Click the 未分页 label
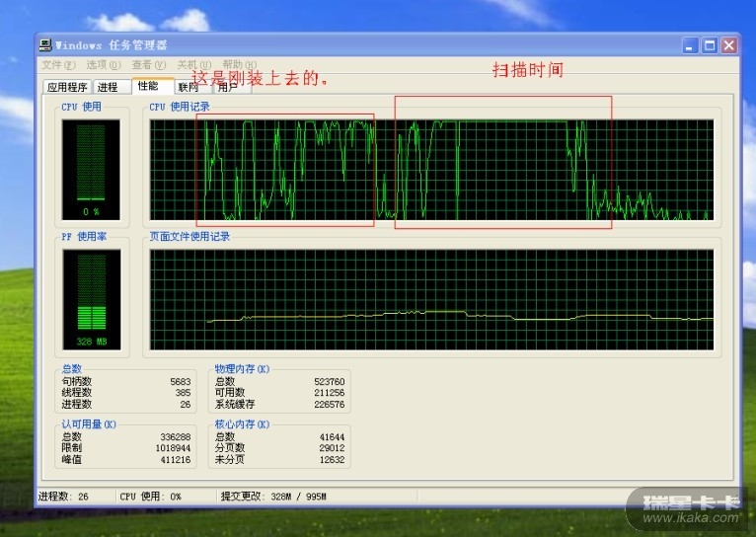Screen dimensions: 756x537 coord(230,460)
